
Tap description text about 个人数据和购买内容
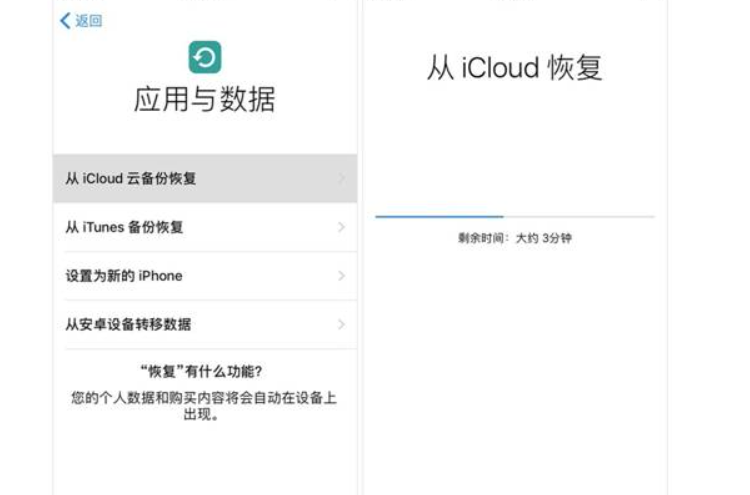(x=204, y=406)
